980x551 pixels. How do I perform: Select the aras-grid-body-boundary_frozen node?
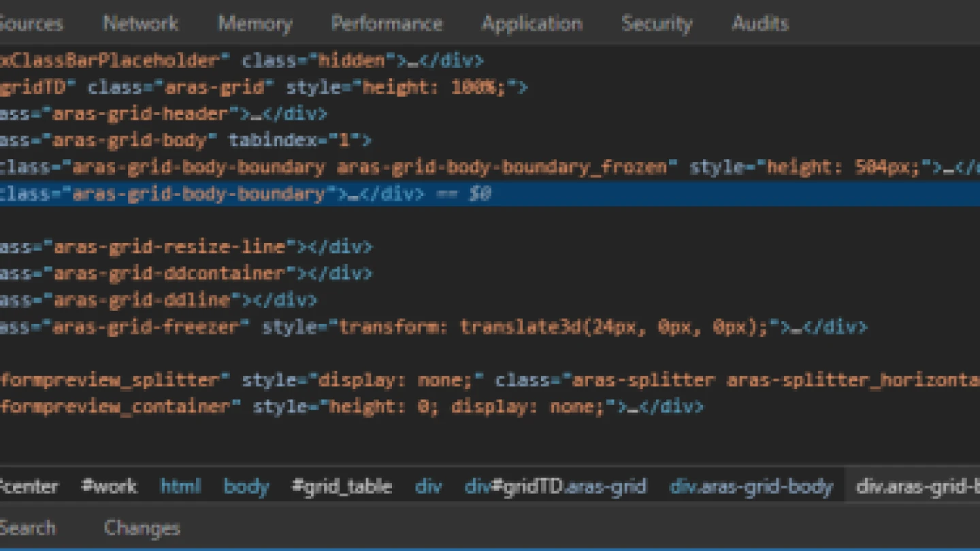(x=490, y=167)
